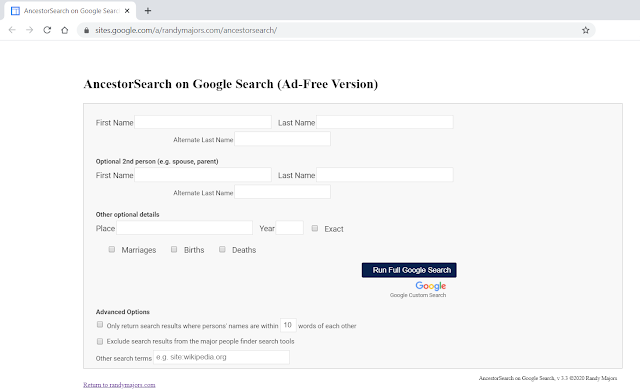Image resolution: width=640 pixels, height=391 pixels.
Task: Enable the Births checkbox
Action: click(x=174, y=249)
